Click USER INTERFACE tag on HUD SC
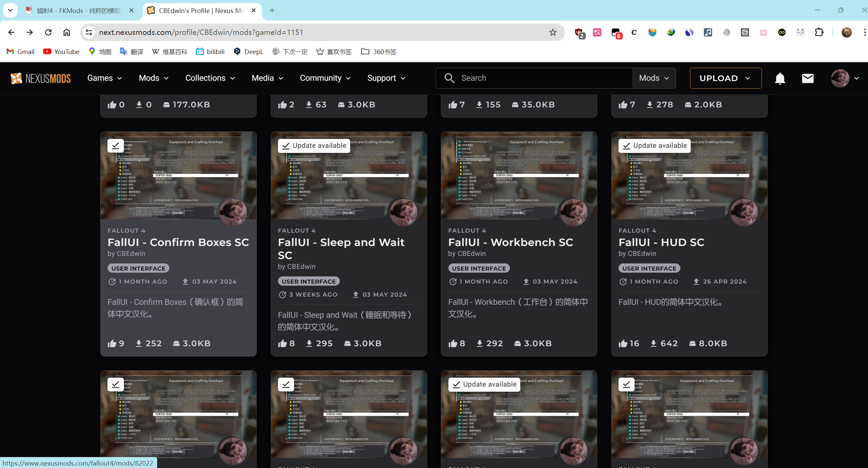Viewport: 868px width, 468px height. click(x=649, y=269)
